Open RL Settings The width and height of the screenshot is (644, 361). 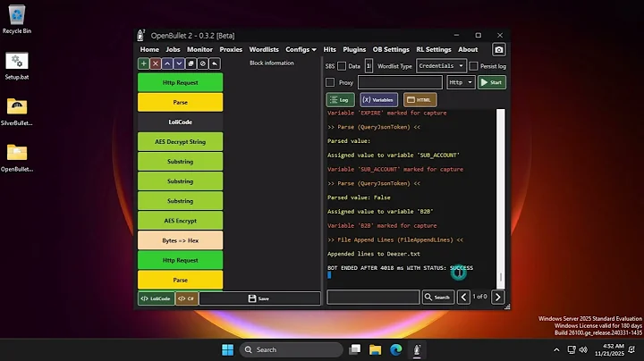pyautogui.click(x=433, y=50)
